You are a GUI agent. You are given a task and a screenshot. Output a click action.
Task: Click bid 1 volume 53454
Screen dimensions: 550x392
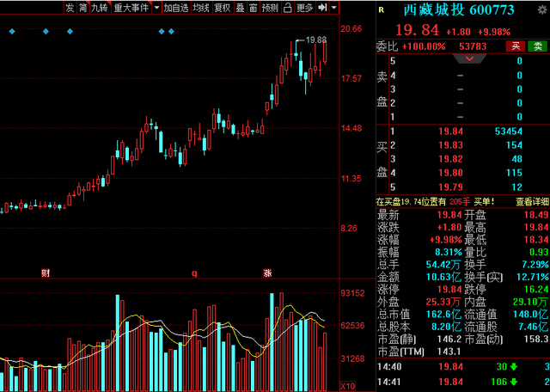(x=509, y=132)
